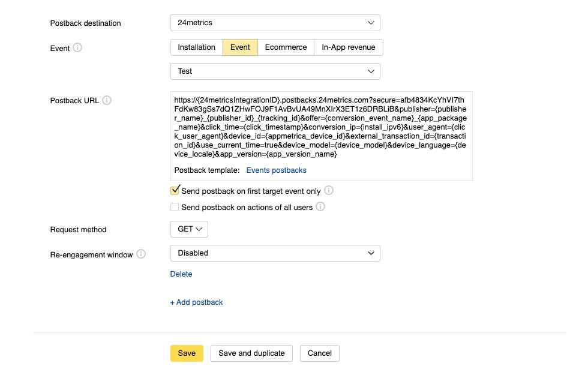Uncheck Send postback on first target event only

pos(175,191)
